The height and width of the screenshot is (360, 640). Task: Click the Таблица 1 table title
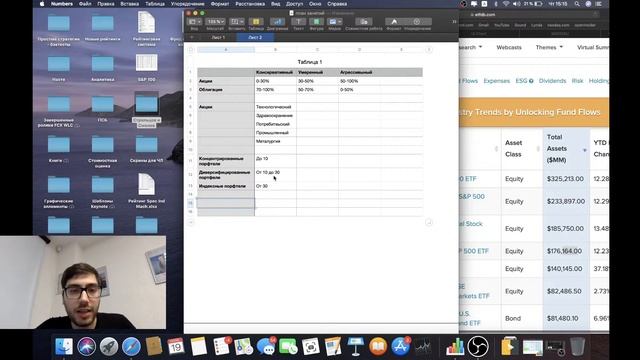(x=310, y=62)
